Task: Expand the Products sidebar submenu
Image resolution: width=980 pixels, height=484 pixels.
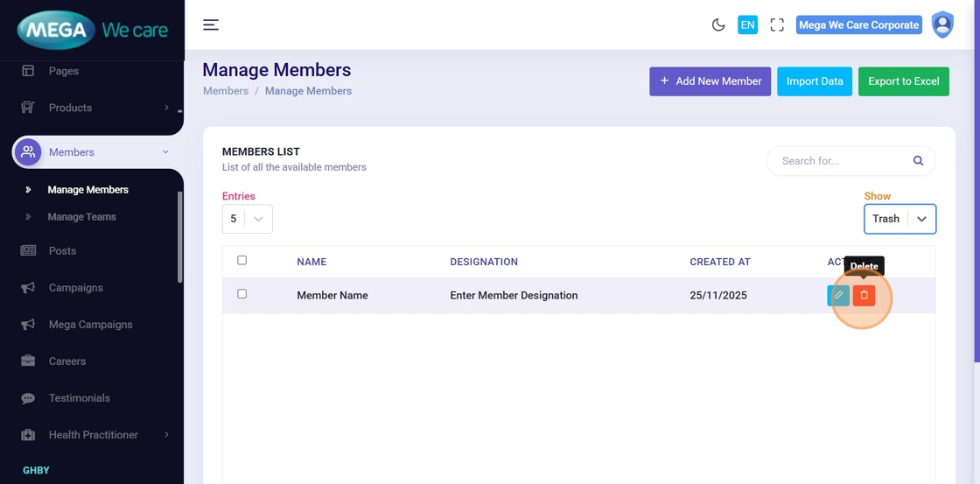Action: pyautogui.click(x=165, y=108)
